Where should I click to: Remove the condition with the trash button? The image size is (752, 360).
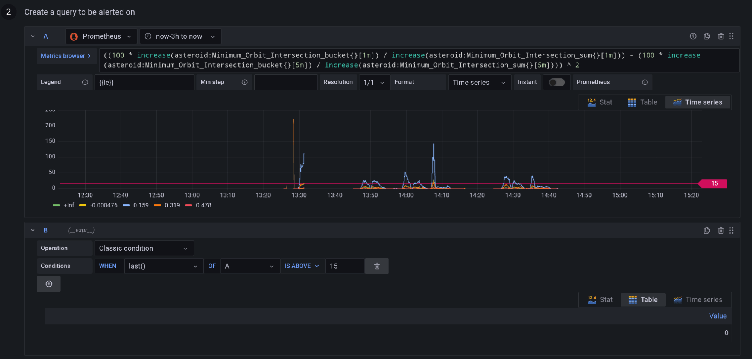pos(376,267)
